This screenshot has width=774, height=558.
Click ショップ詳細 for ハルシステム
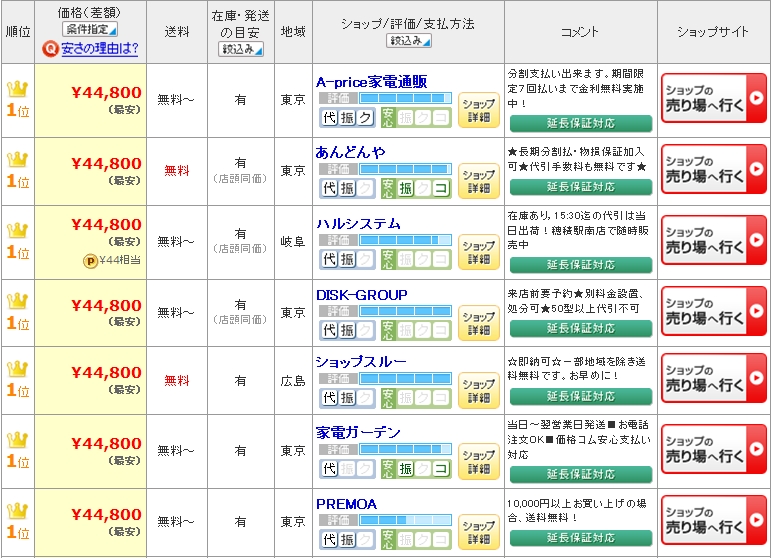click(x=479, y=252)
